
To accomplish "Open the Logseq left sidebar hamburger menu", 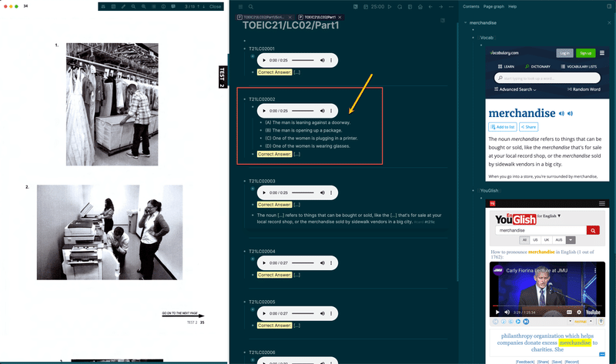I will 240,7.
